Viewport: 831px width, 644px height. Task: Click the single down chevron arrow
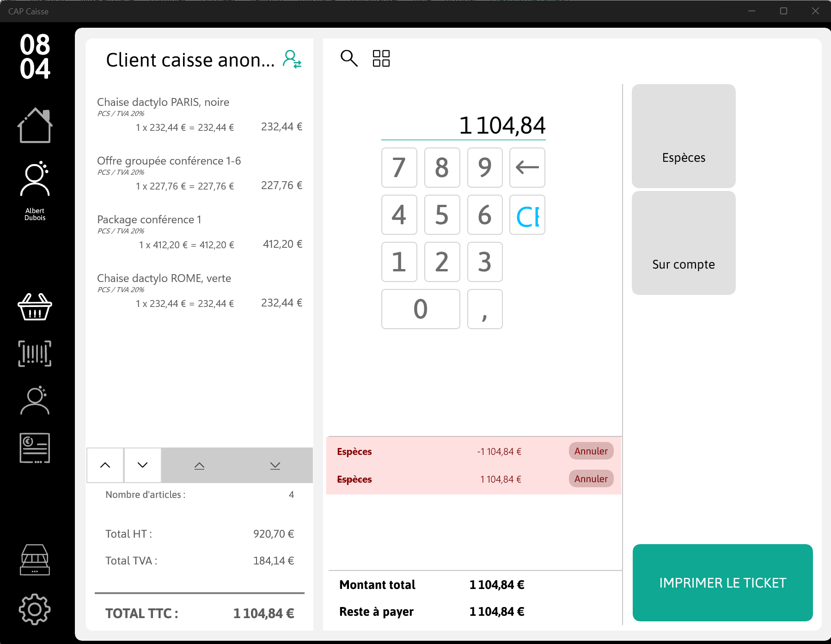point(143,465)
